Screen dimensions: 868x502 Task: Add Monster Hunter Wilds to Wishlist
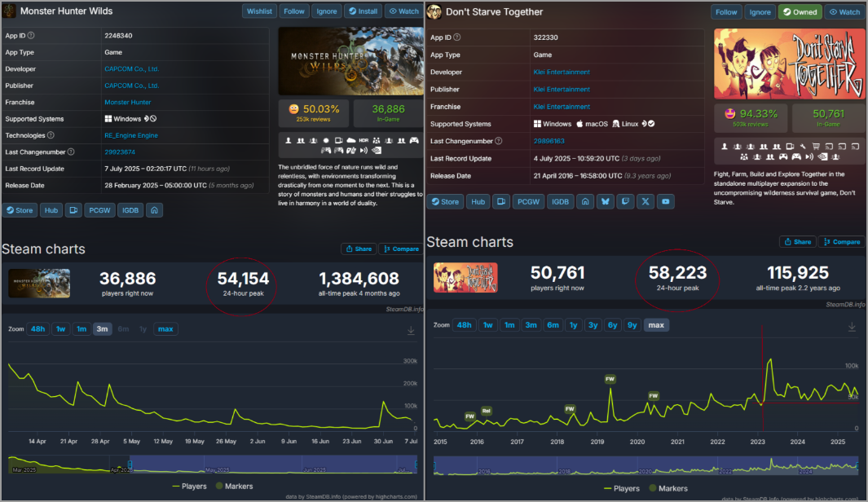click(260, 11)
